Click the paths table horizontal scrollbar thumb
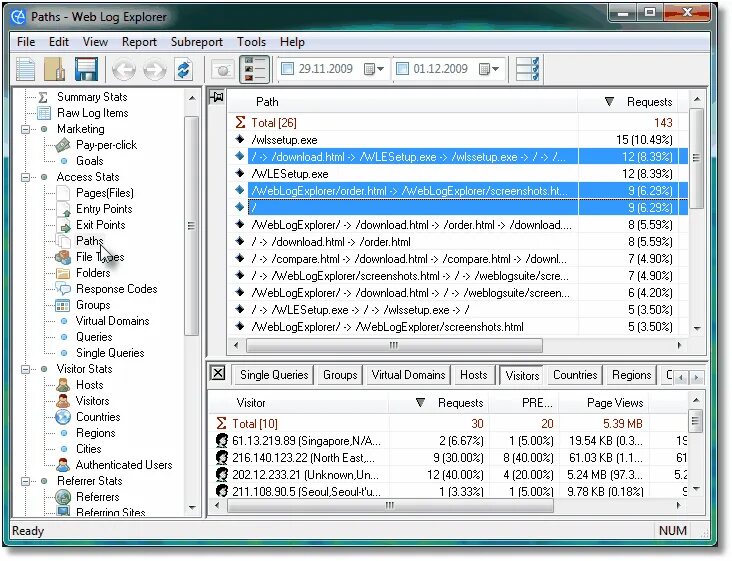Screen dimensions: 732x561 coord(394,345)
